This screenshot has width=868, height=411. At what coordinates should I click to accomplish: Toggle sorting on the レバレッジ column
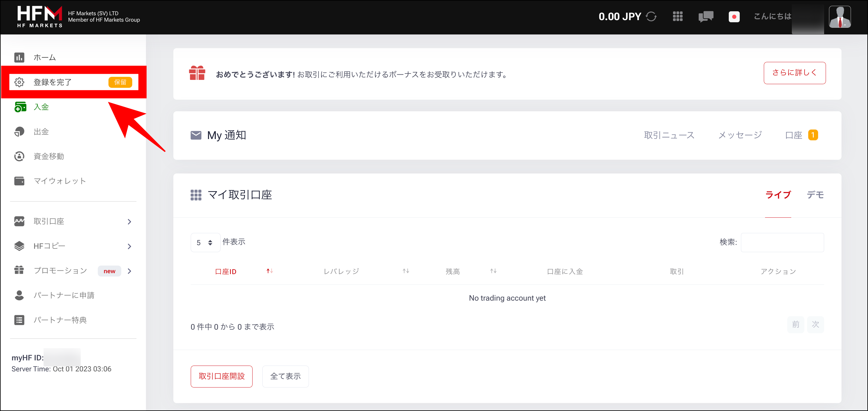pyautogui.click(x=405, y=271)
